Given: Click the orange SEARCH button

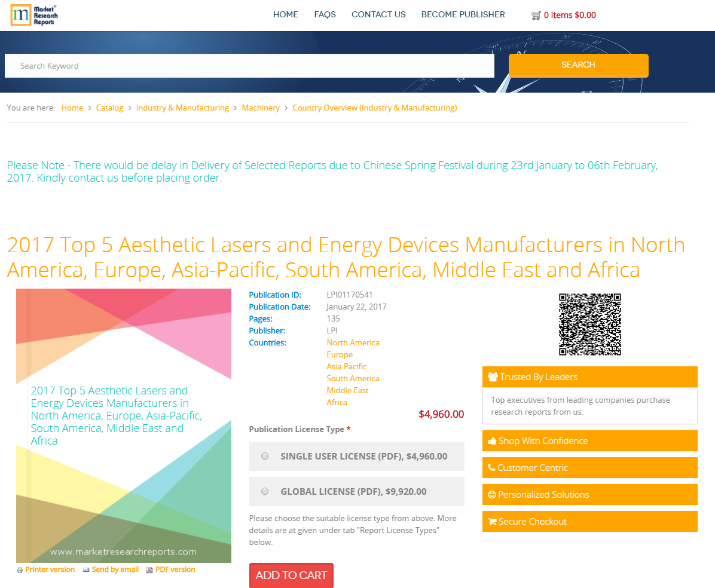Looking at the screenshot, I should click(578, 65).
